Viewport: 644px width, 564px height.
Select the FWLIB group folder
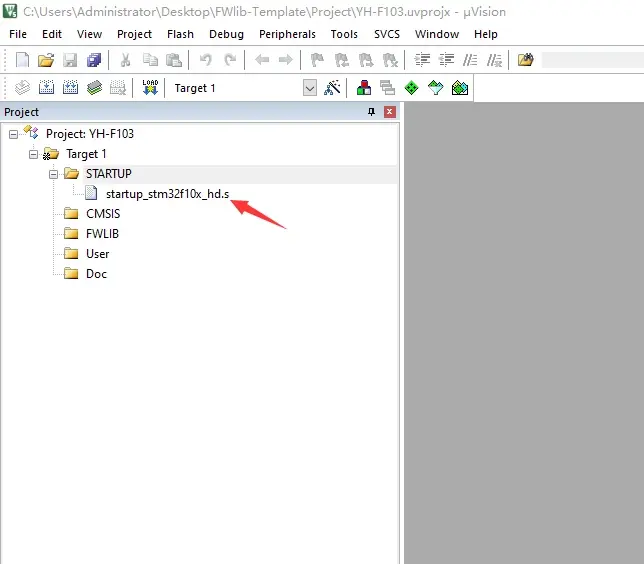(102, 234)
